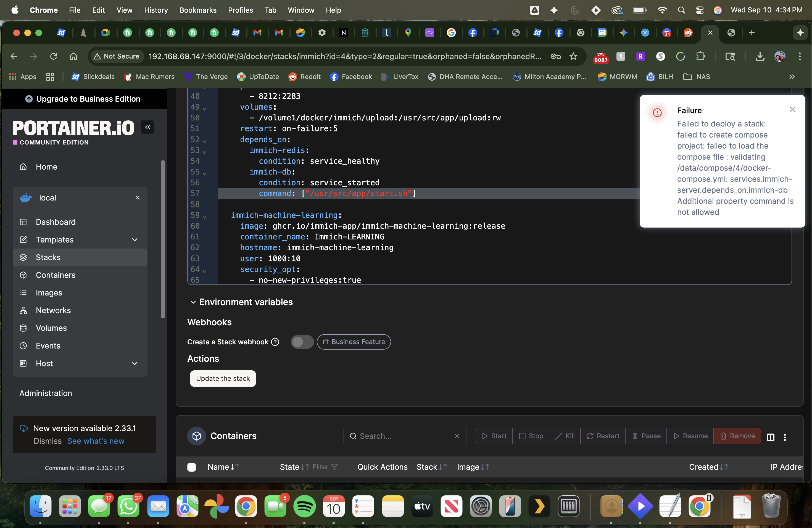Viewport: 812px width, 528px height.
Task: Close the local environment with X
Action: click(138, 198)
